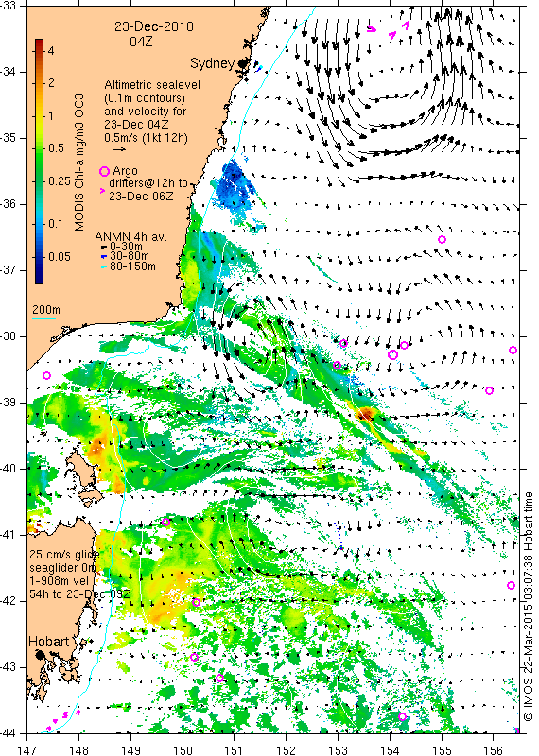The image size is (539, 756).
Task: Click the "Hobart" city label
Action: (x=49, y=642)
